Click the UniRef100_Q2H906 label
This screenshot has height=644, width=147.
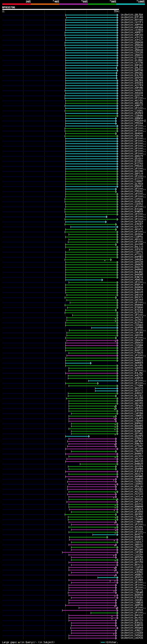click(132, 368)
